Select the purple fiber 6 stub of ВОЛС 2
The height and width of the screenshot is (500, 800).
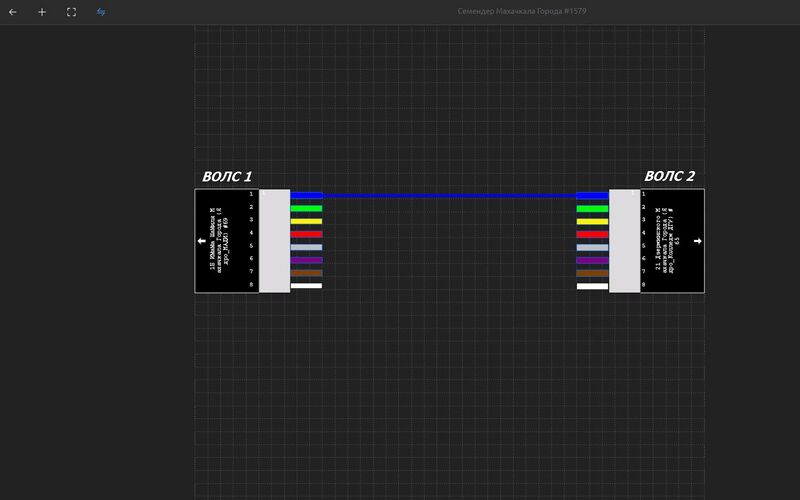pyautogui.click(x=592, y=260)
